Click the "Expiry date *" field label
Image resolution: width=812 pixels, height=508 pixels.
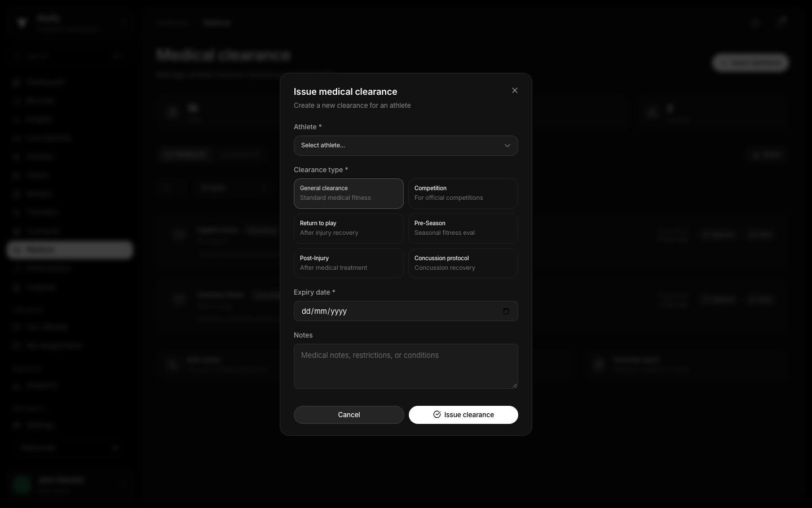coord(315,292)
